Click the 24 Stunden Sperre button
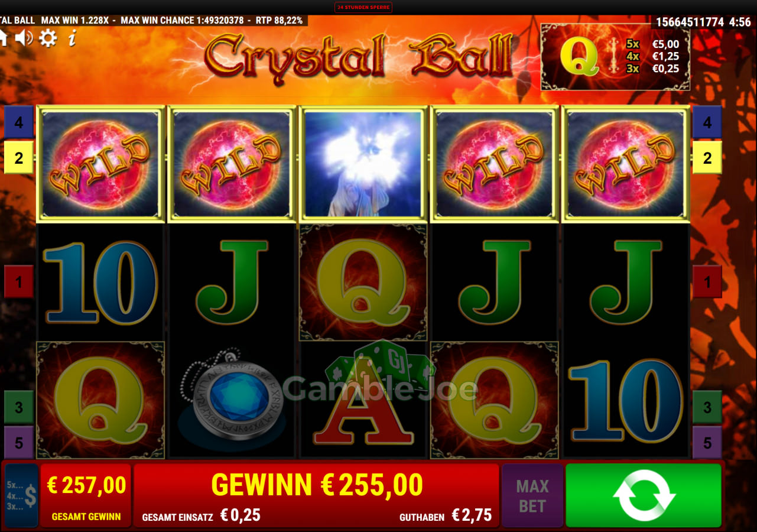Image resolution: width=757 pixels, height=532 pixels. pos(363,8)
